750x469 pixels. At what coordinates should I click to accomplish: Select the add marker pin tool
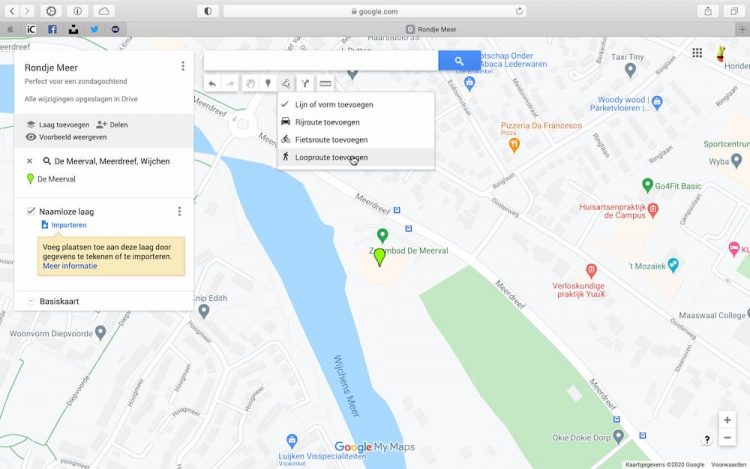pos(268,84)
